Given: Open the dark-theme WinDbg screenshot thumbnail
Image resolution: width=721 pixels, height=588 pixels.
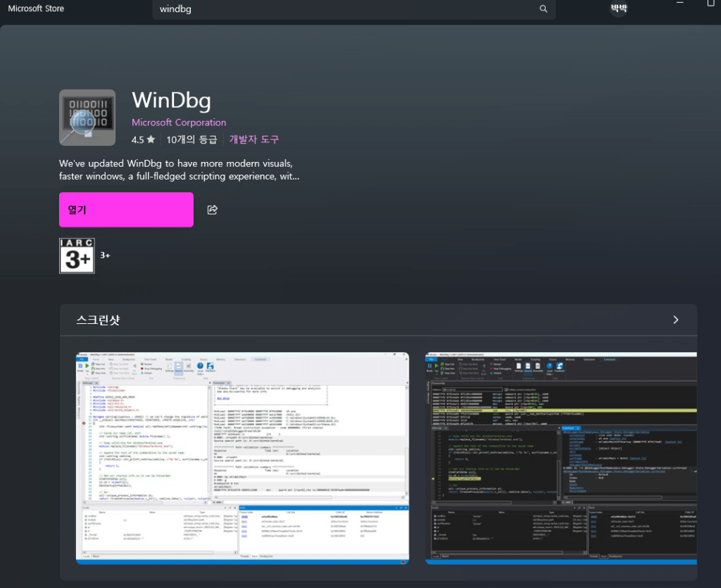Looking at the screenshot, I should click(x=560, y=458).
